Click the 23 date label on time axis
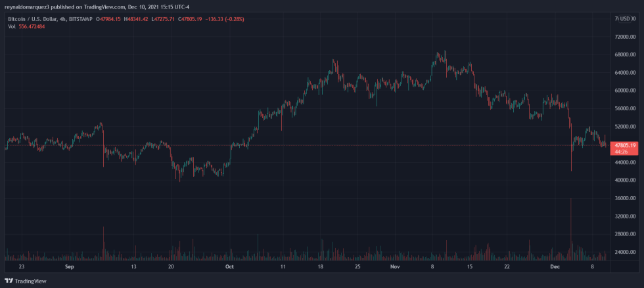The image size is (644, 288). click(x=22, y=266)
